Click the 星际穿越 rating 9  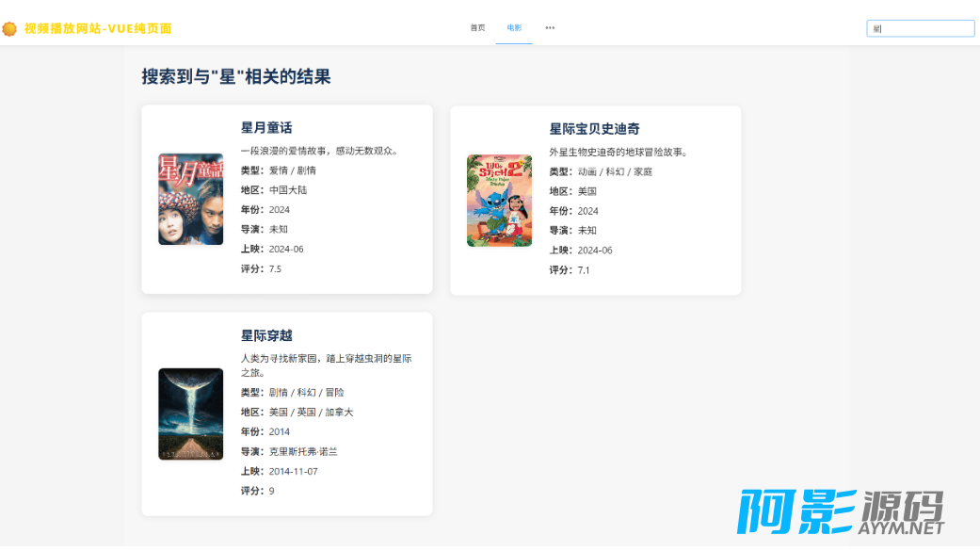coord(272,491)
